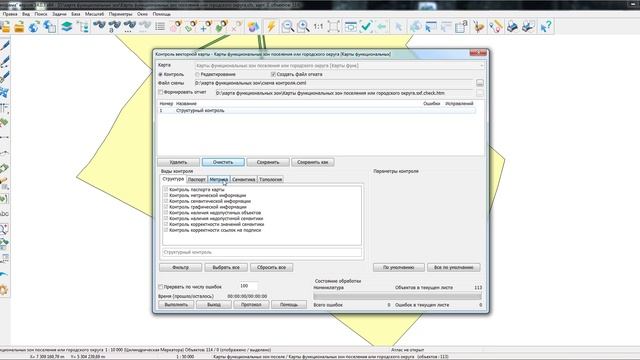Toggle the Создать файл отчета checkbox

click(x=273, y=75)
